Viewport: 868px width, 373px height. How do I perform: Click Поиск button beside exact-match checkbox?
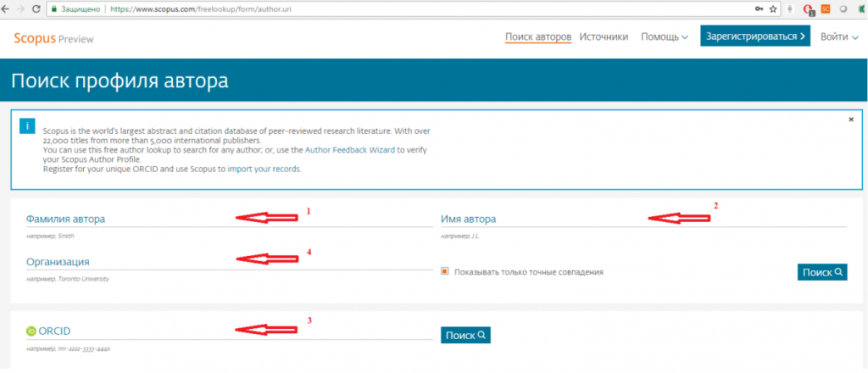point(822,272)
